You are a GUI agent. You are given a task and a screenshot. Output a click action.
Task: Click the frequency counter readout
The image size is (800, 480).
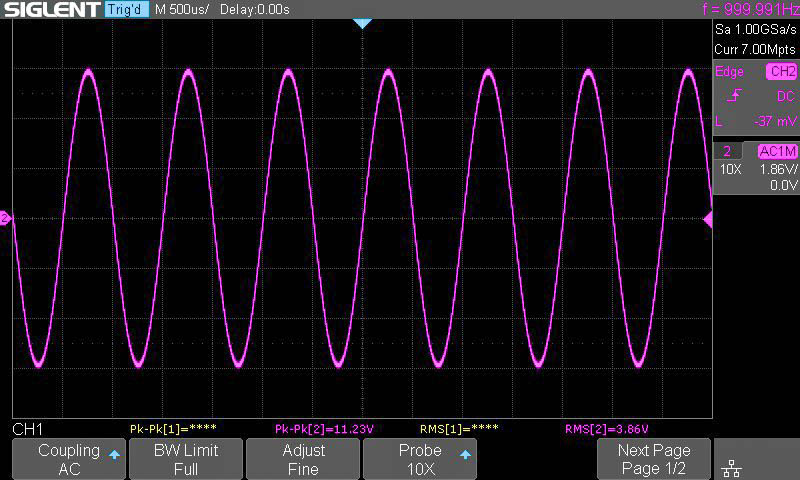(749, 9)
